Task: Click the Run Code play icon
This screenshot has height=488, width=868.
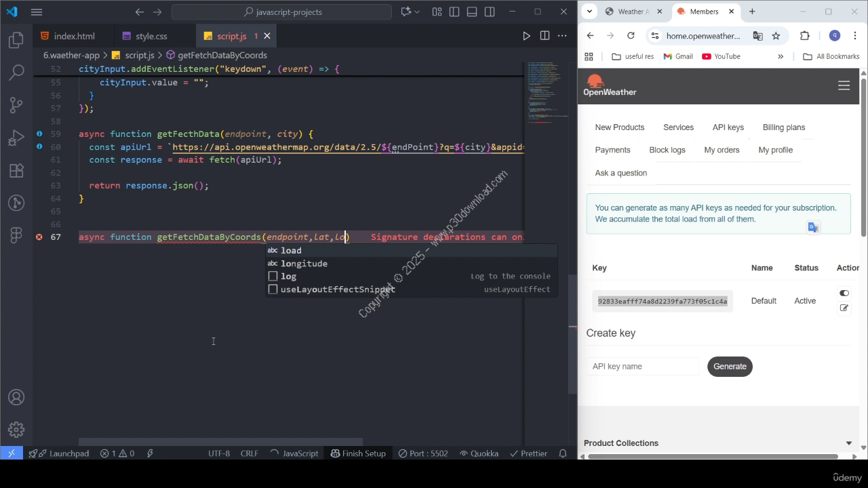Action: click(x=526, y=36)
